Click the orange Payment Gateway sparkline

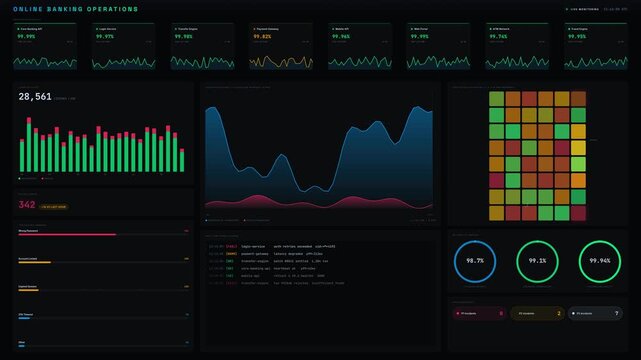(281, 62)
